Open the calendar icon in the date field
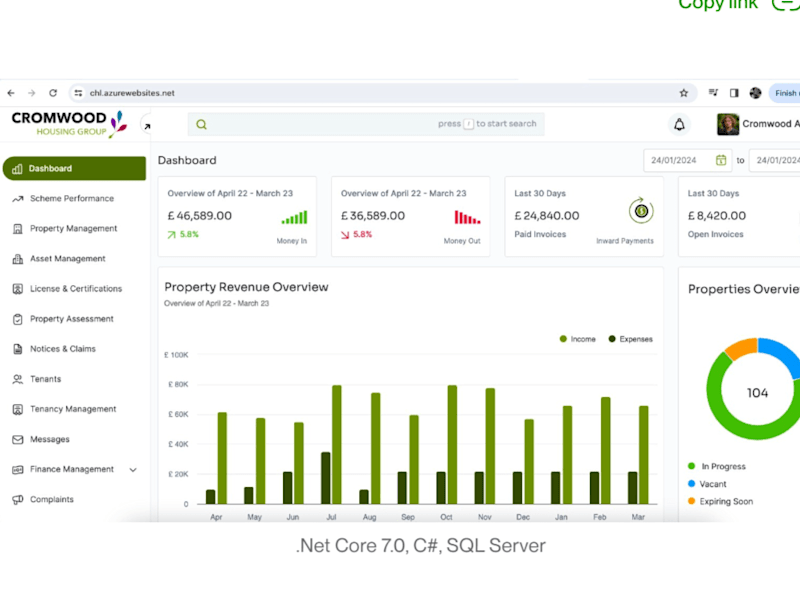800x600 pixels. point(721,160)
